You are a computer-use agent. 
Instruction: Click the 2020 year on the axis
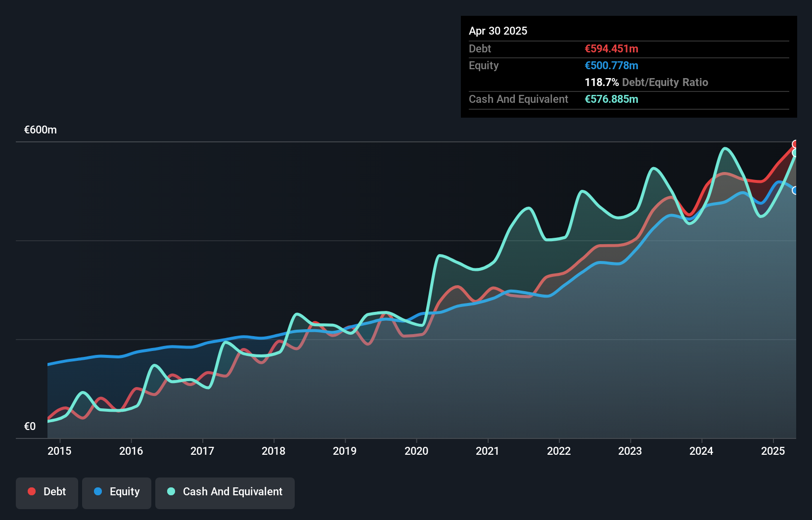[416, 451]
